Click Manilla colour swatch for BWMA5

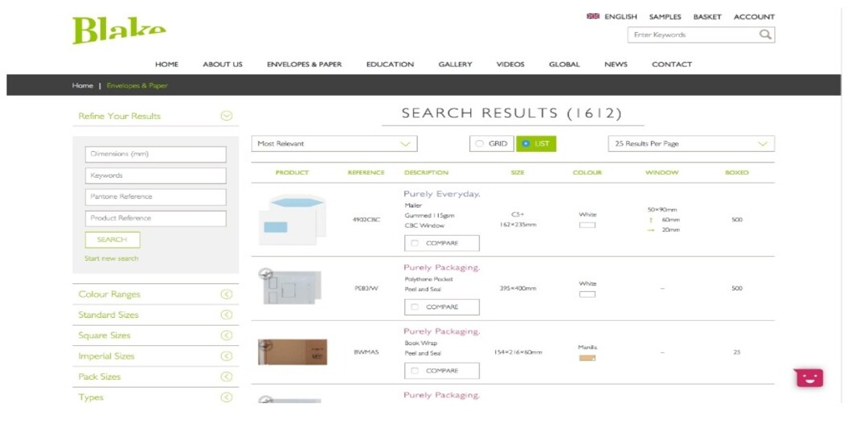(x=588, y=358)
